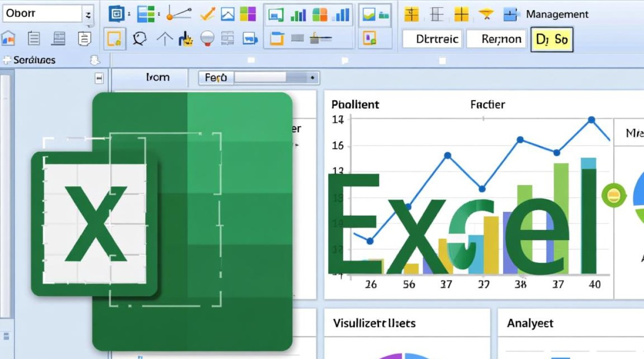Select the green and blue bar chart icon
The height and width of the screenshot is (359, 644).
298,14
